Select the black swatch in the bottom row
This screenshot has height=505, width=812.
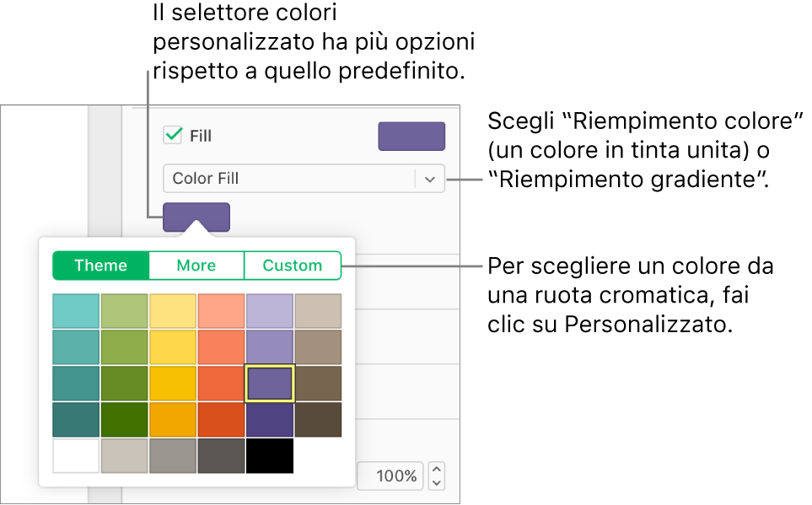coord(270,455)
